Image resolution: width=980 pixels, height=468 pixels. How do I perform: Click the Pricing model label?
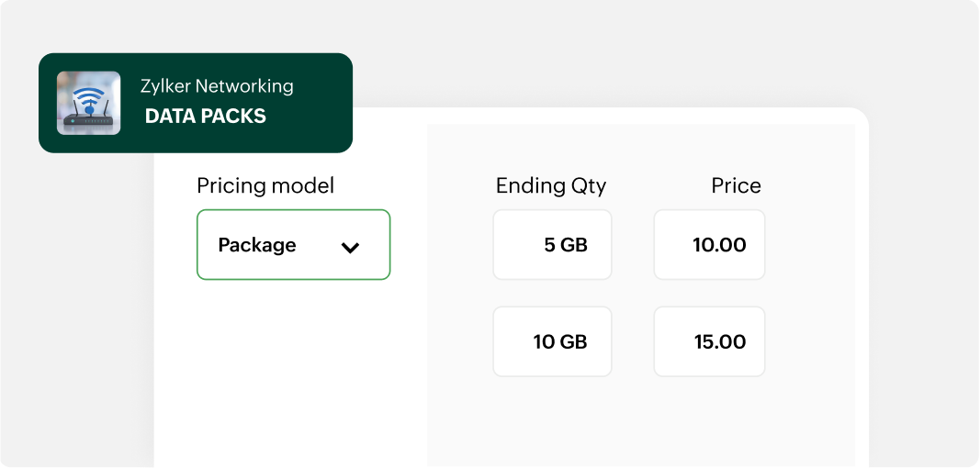pyautogui.click(x=265, y=186)
